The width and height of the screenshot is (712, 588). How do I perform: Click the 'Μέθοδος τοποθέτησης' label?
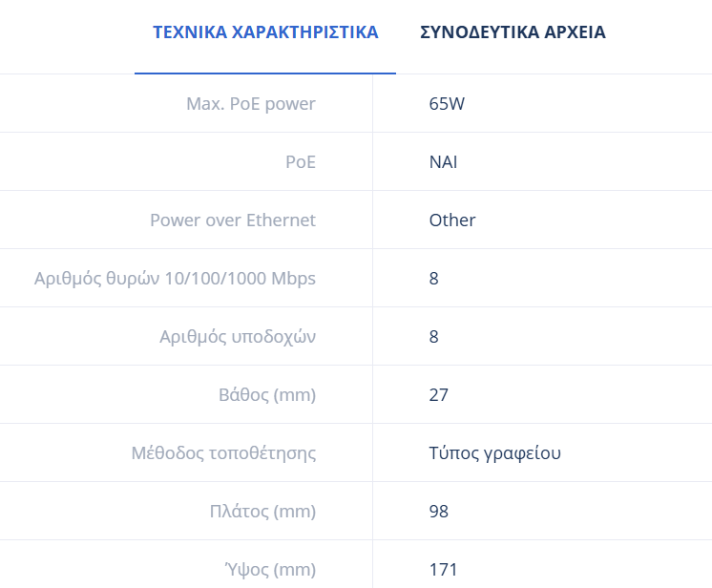(223, 453)
